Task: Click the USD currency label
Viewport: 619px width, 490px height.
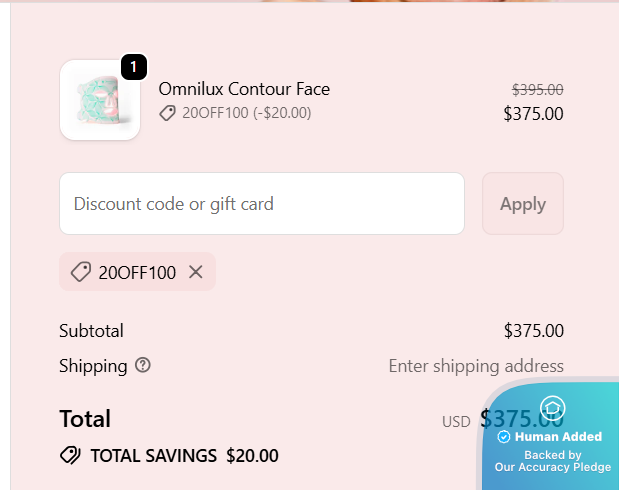Action: pyautogui.click(x=456, y=422)
